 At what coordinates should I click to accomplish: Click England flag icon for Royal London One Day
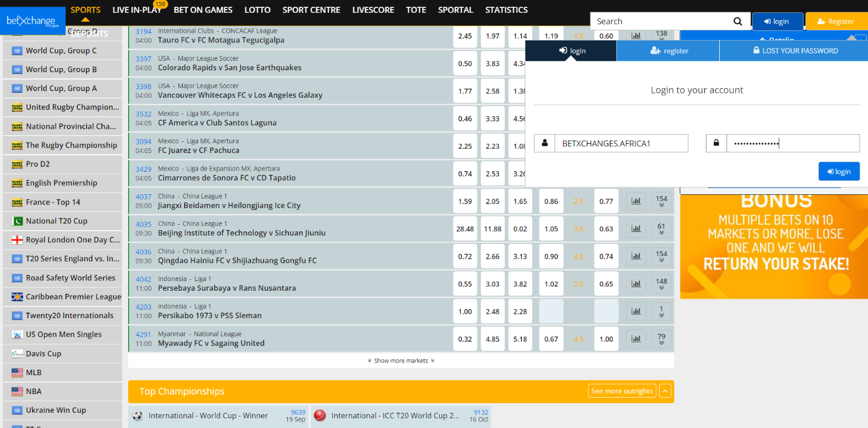point(17,240)
